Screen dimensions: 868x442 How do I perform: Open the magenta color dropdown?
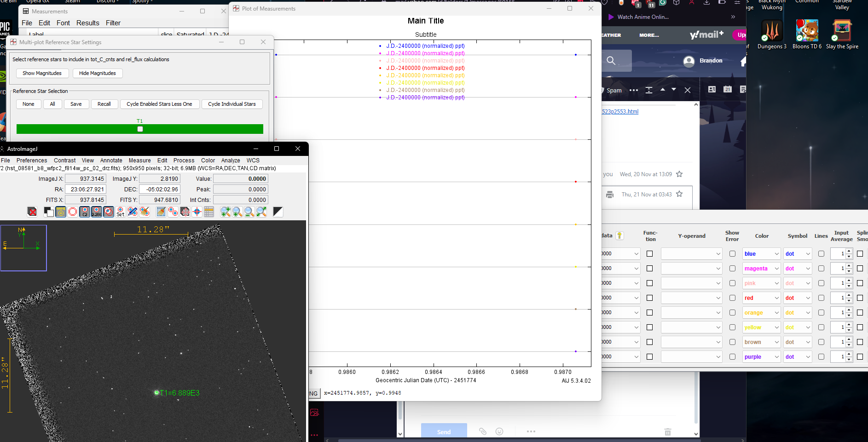coord(761,269)
